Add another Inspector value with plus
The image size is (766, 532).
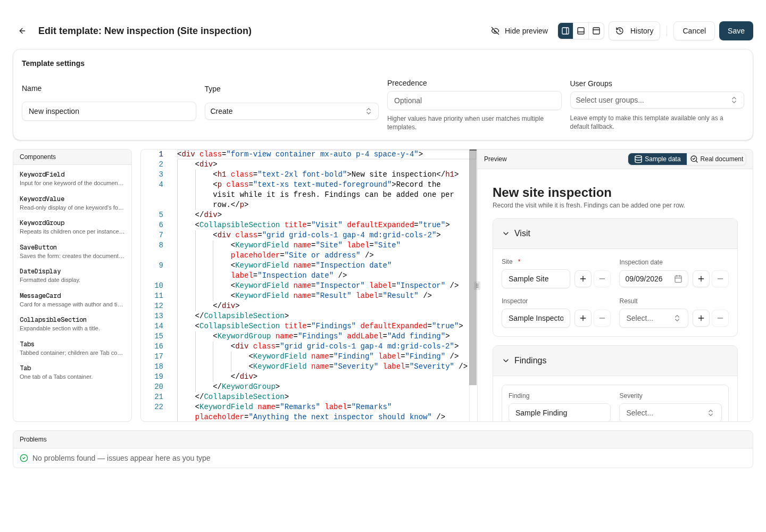point(583,318)
